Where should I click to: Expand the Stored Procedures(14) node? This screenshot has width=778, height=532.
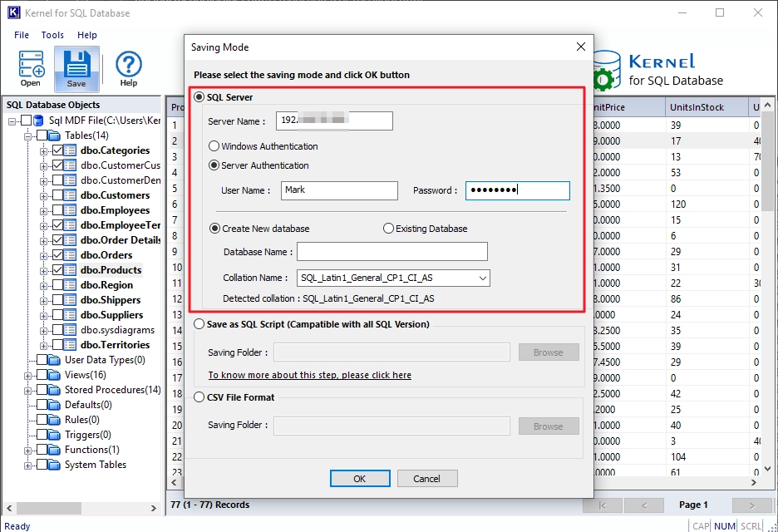point(27,391)
